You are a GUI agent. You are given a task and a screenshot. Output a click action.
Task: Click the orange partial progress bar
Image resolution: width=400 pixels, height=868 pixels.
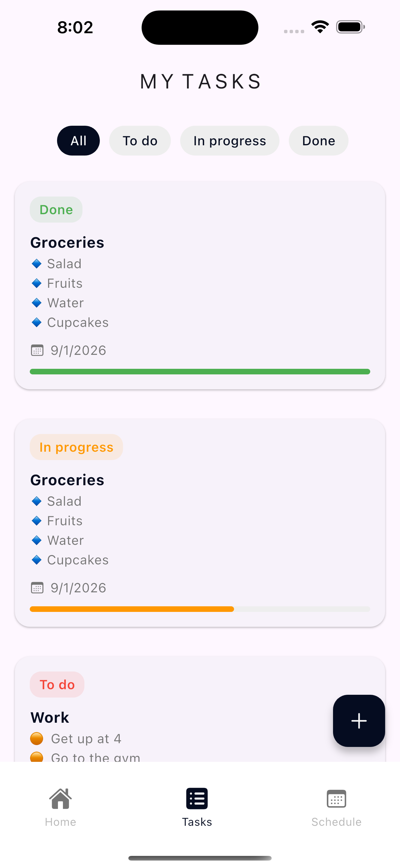click(x=132, y=609)
